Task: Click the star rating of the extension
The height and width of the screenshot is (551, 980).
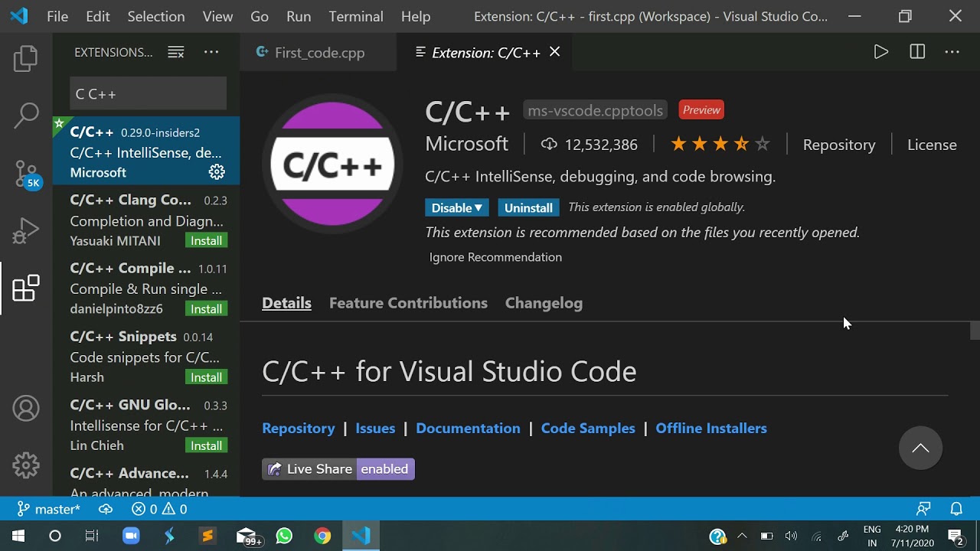Action: pos(720,144)
